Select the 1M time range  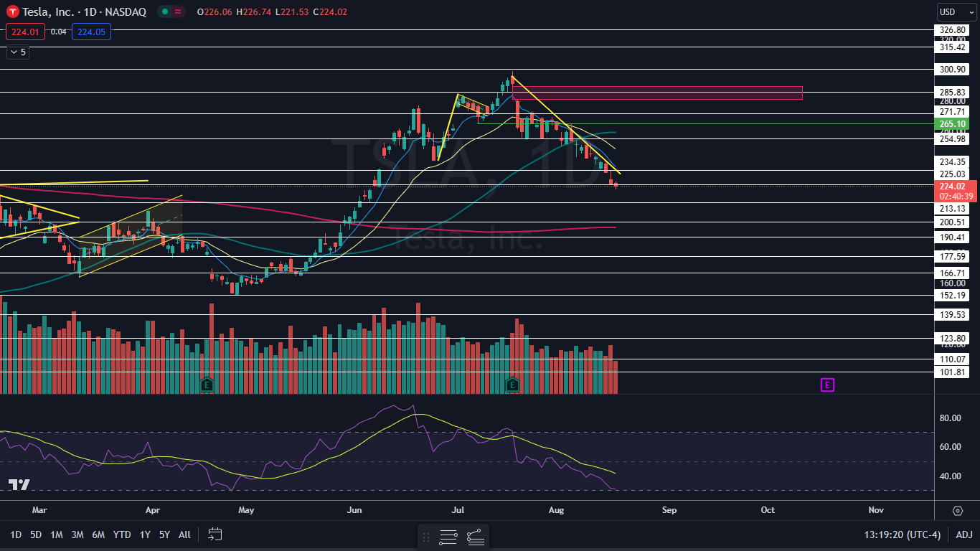(57, 534)
